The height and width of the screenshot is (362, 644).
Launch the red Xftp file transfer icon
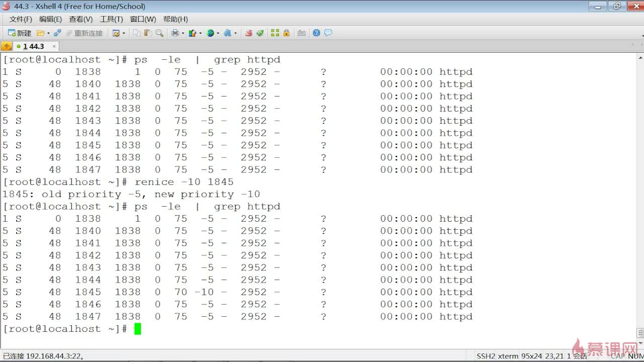click(249, 33)
